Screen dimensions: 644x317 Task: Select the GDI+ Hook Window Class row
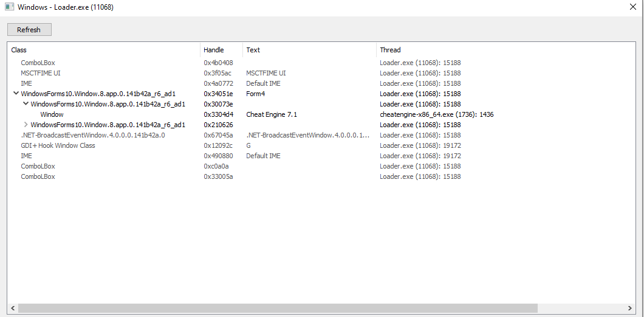click(58, 145)
